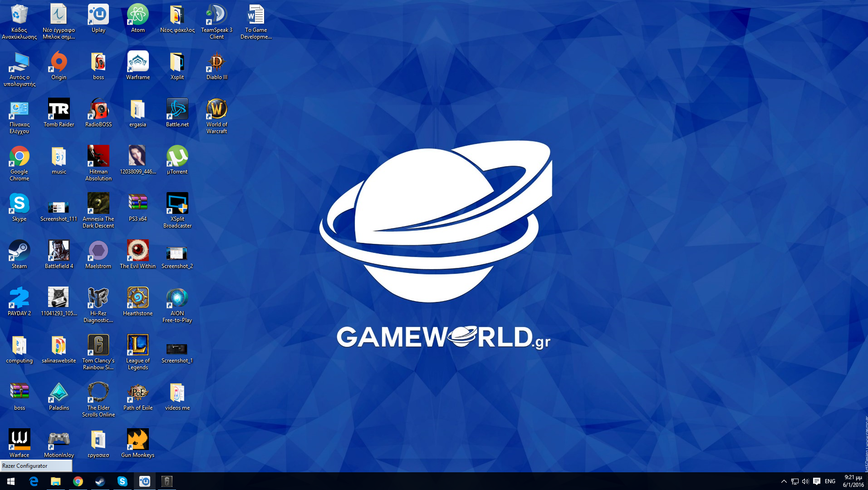868x490 pixels.
Task: Open Warface desktop shortcut
Action: coord(19,443)
